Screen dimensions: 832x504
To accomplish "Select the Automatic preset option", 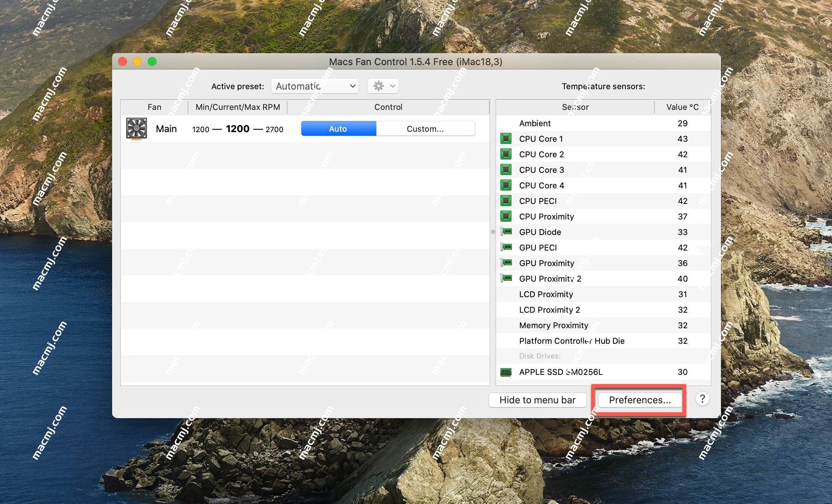I will (x=314, y=86).
